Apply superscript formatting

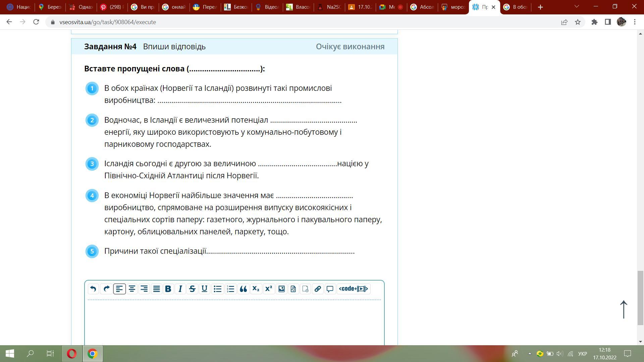coord(268,289)
